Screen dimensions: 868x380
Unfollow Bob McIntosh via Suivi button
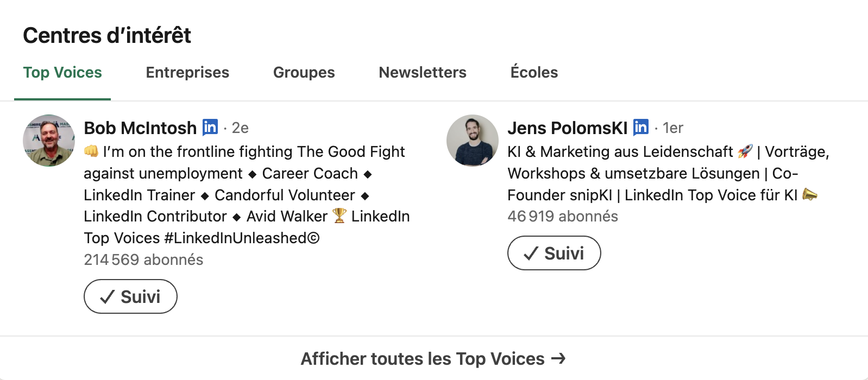(130, 296)
